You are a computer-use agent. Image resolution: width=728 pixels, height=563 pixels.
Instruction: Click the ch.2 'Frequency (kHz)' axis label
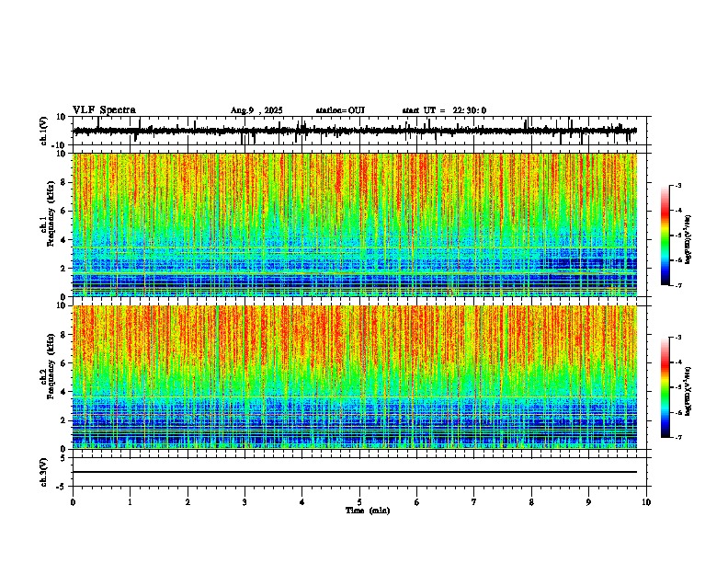[x=51, y=366]
